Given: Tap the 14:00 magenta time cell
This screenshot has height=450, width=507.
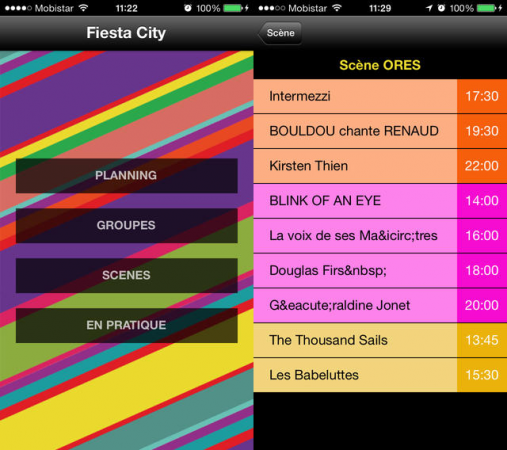Looking at the screenshot, I should pos(482,201).
